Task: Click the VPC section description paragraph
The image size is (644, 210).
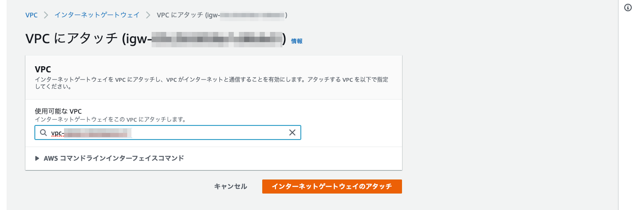Action: 212,83
